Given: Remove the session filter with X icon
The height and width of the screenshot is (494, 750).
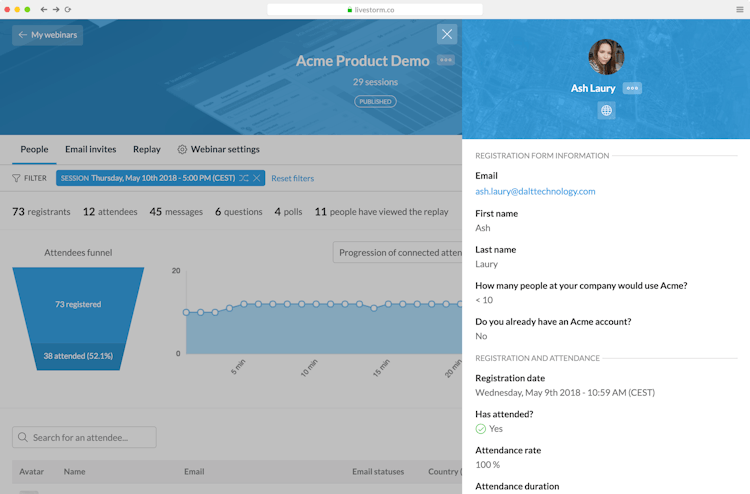Looking at the screenshot, I should (257, 178).
